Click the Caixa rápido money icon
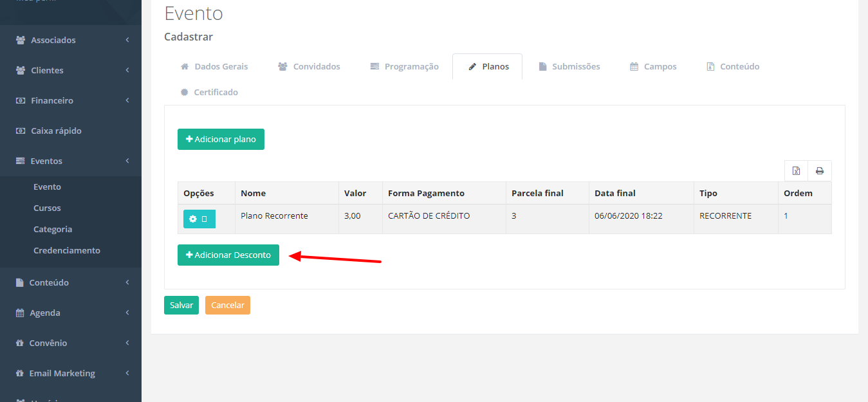This screenshot has width=868, height=402. pyautogui.click(x=20, y=131)
